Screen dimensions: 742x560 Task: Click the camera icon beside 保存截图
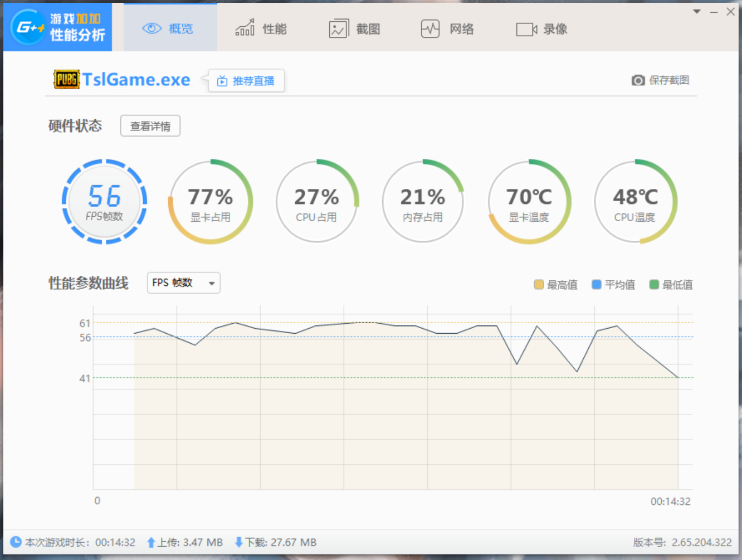point(638,80)
